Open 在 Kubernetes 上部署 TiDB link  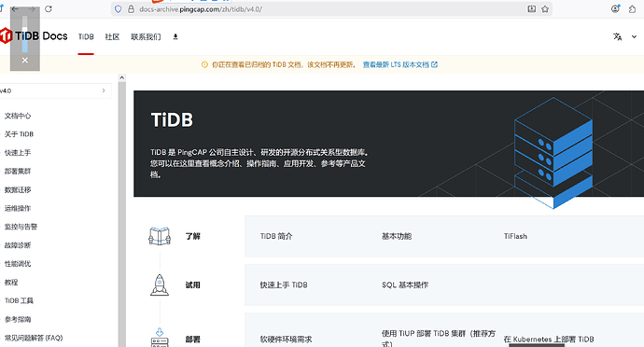(549, 340)
